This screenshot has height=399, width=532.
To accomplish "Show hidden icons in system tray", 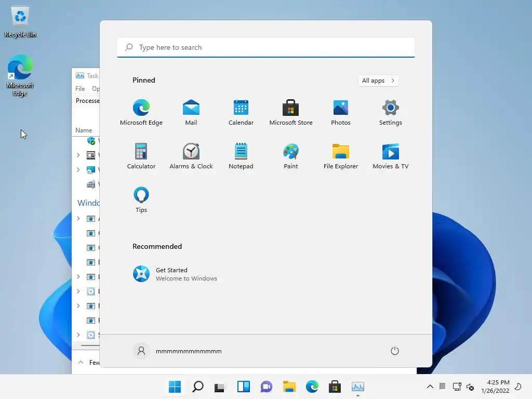I will [x=430, y=387].
